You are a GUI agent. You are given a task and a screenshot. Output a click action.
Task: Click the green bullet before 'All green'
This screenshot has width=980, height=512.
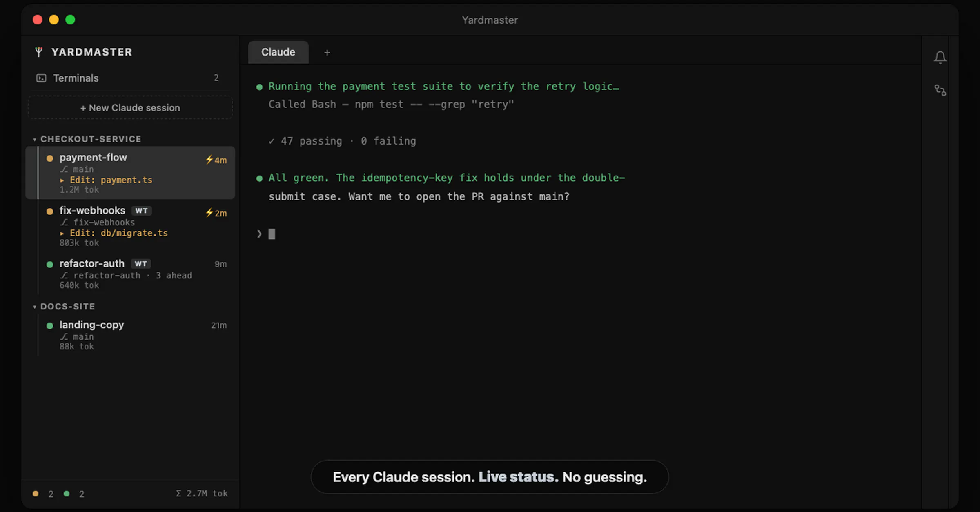259,178
